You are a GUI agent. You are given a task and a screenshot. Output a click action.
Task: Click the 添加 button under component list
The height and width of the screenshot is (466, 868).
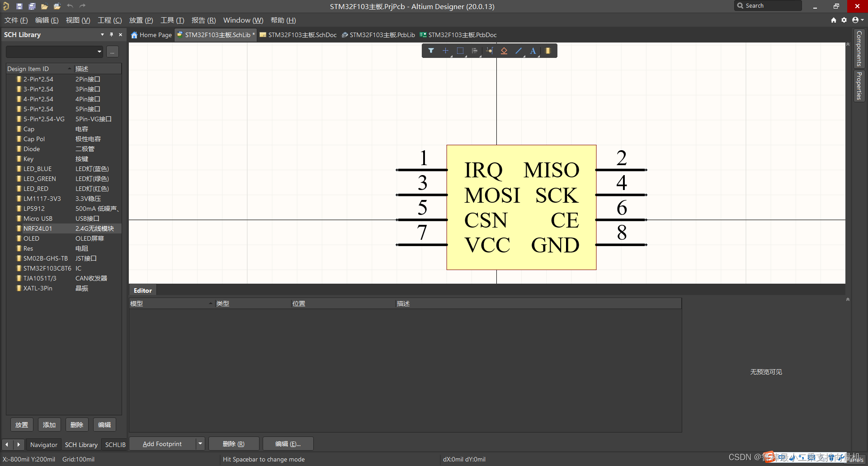pyautogui.click(x=49, y=425)
